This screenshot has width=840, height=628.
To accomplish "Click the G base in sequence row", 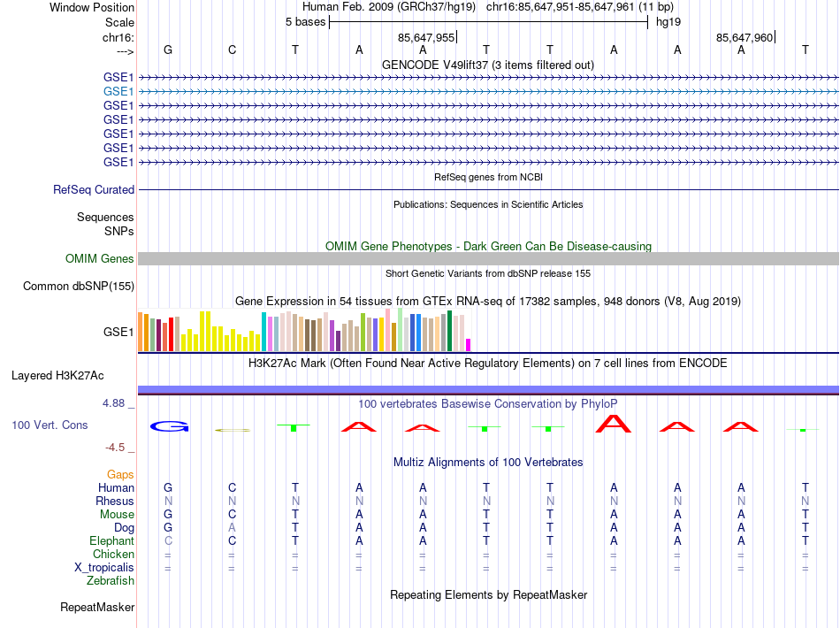I will click(x=168, y=50).
